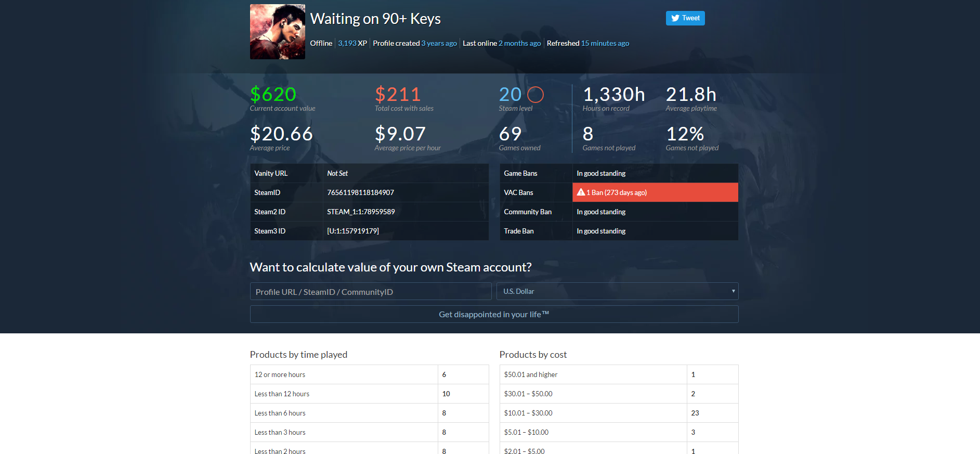Click the 69 games owned figure
The height and width of the screenshot is (454, 980).
[510, 134]
